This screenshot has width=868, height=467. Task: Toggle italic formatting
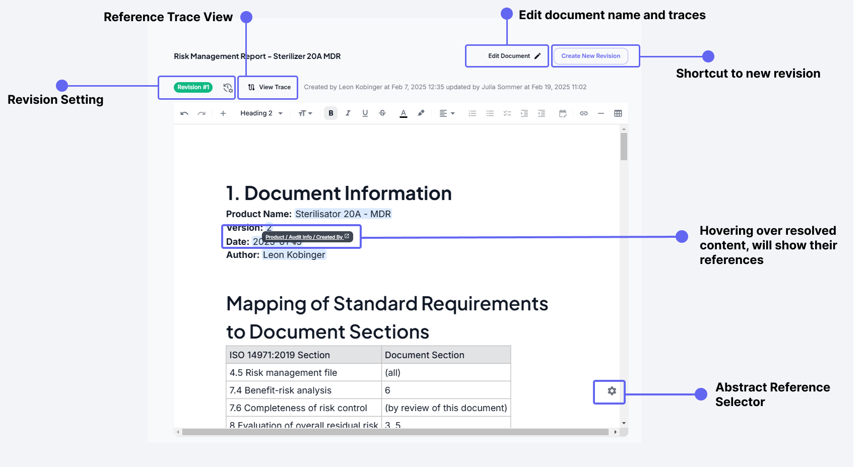tap(348, 113)
